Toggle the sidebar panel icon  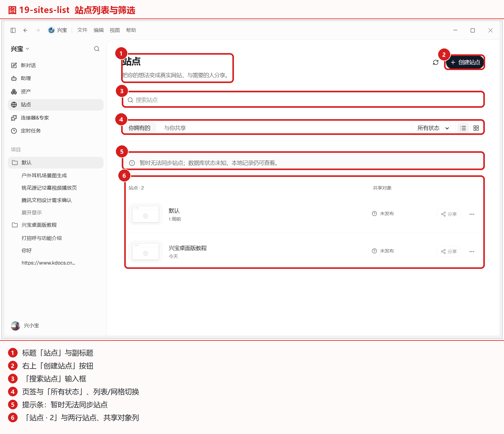[x=13, y=30]
